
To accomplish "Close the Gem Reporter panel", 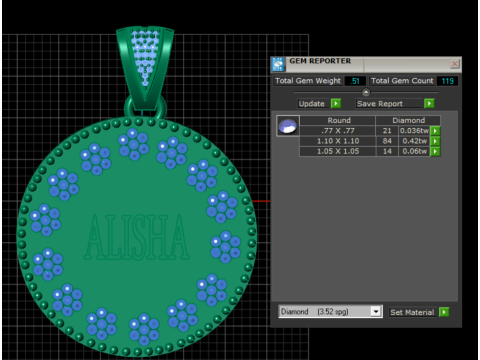I will pos(455,63).
